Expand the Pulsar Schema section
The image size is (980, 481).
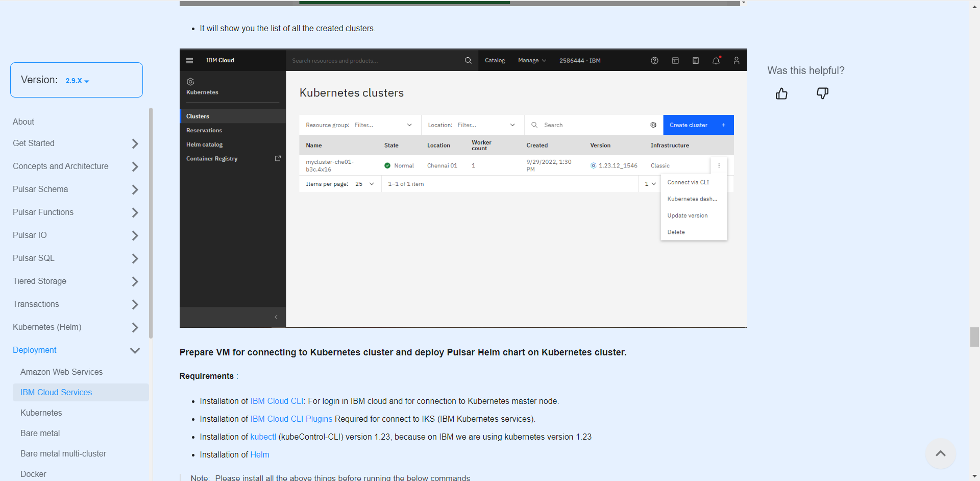pyautogui.click(x=135, y=189)
